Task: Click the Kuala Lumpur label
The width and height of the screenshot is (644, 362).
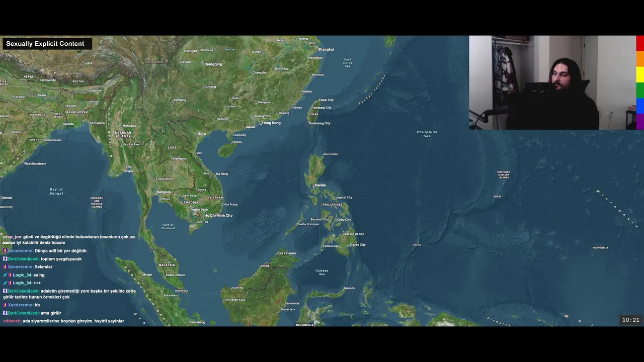Action: pyautogui.click(x=176, y=275)
